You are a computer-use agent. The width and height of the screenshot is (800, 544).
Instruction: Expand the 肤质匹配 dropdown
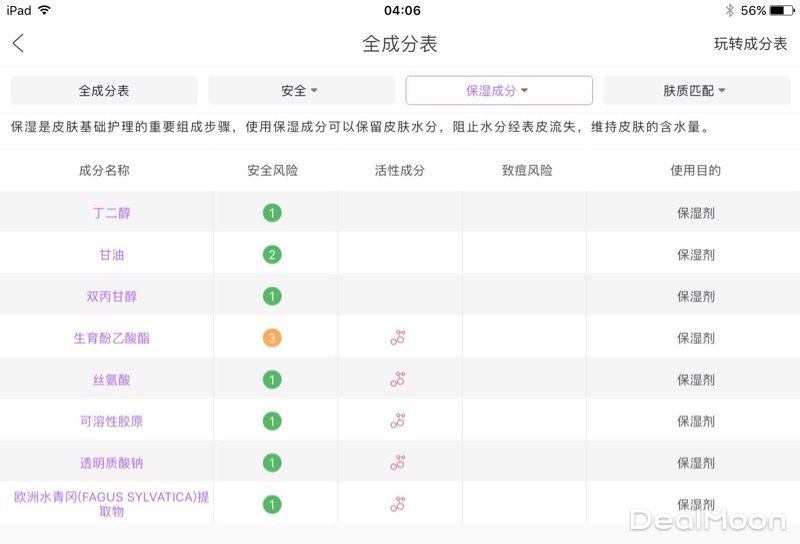pos(695,91)
